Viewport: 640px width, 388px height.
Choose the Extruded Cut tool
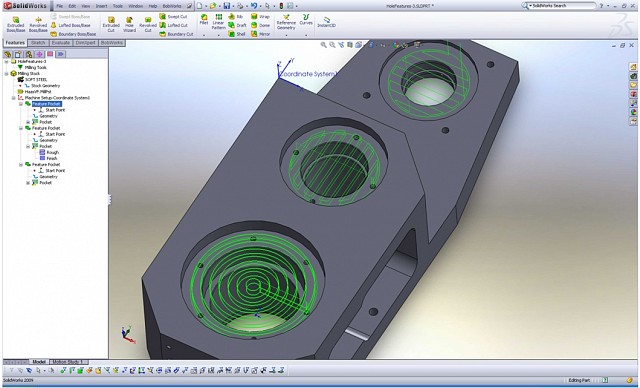[111, 24]
